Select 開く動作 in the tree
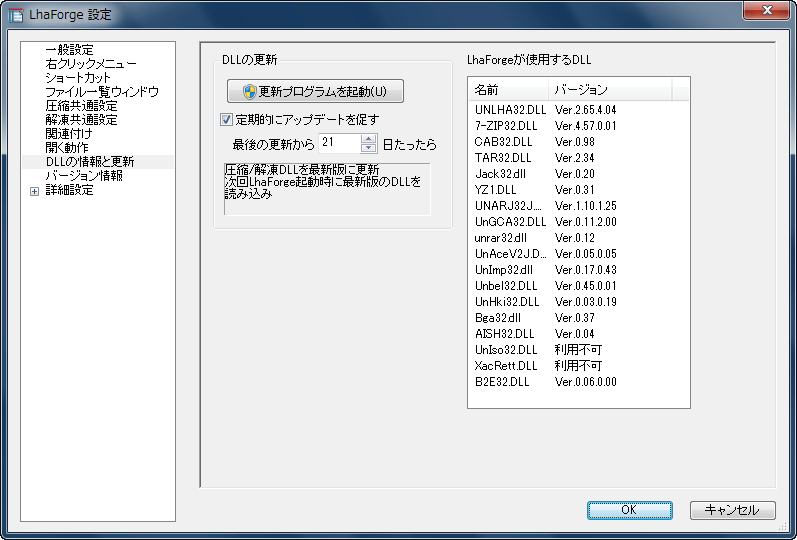The image size is (797, 540). (x=67, y=147)
